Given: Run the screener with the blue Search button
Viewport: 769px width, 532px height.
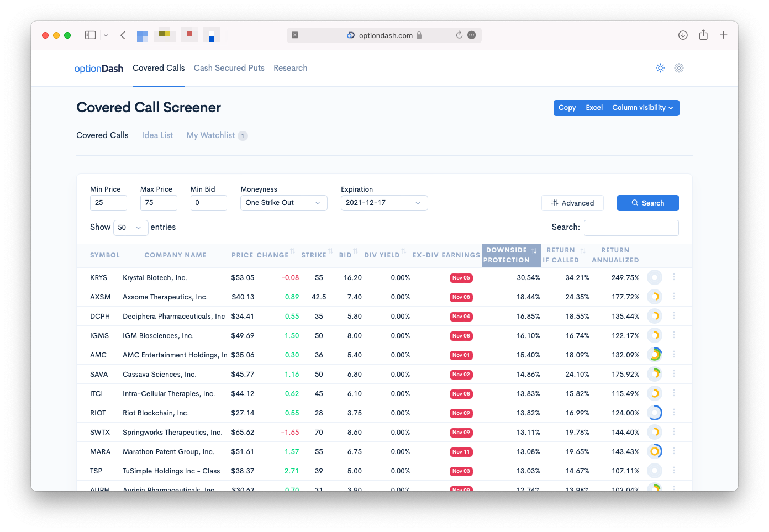Looking at the screenshot, I should [x=648, y=203].
